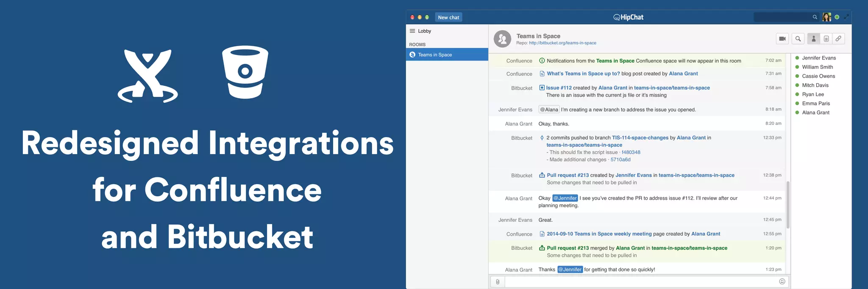The height and width of the screenshot is (289, 868).
Task: Open commit f480348 link
Action: pos(631,152)
